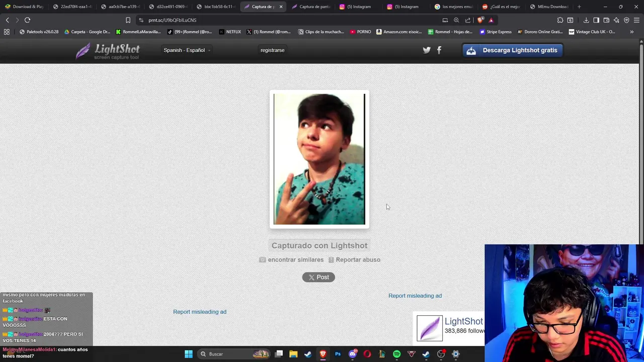Click the Brave VPN shield icon
Viewport: 644px width, 362px height.
pyautogui.click(x=626, y=20)
